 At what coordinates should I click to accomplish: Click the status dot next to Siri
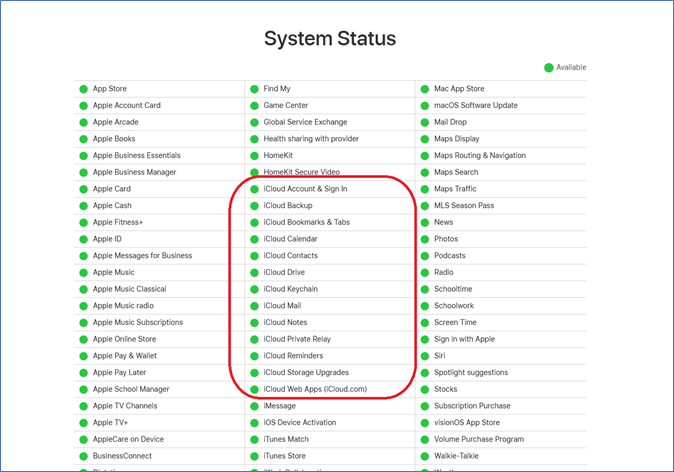pyautogui.click(x=425, y=356)
